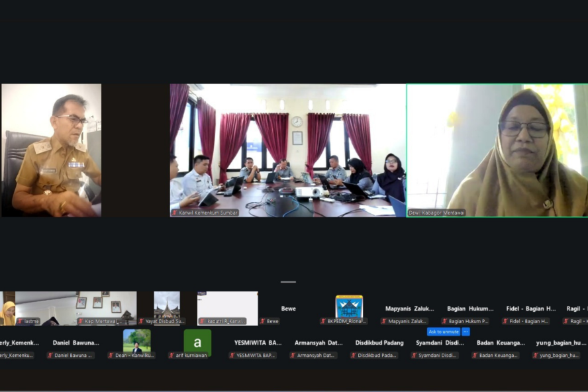This screenshot has height=392, width=588.
Task: Select the Kanwil Kemenkum Sumbar meeting room video
Action: point(287,150)
